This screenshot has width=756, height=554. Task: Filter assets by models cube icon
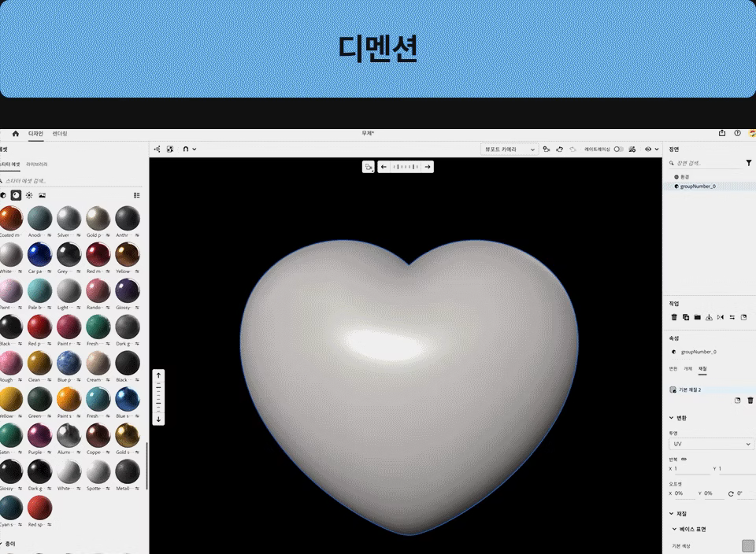[3, 195]
